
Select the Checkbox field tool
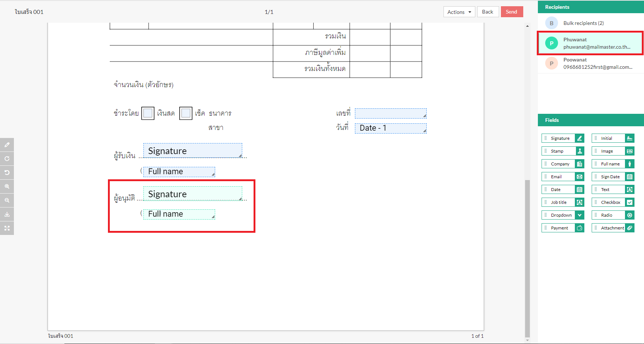[613, 202]
